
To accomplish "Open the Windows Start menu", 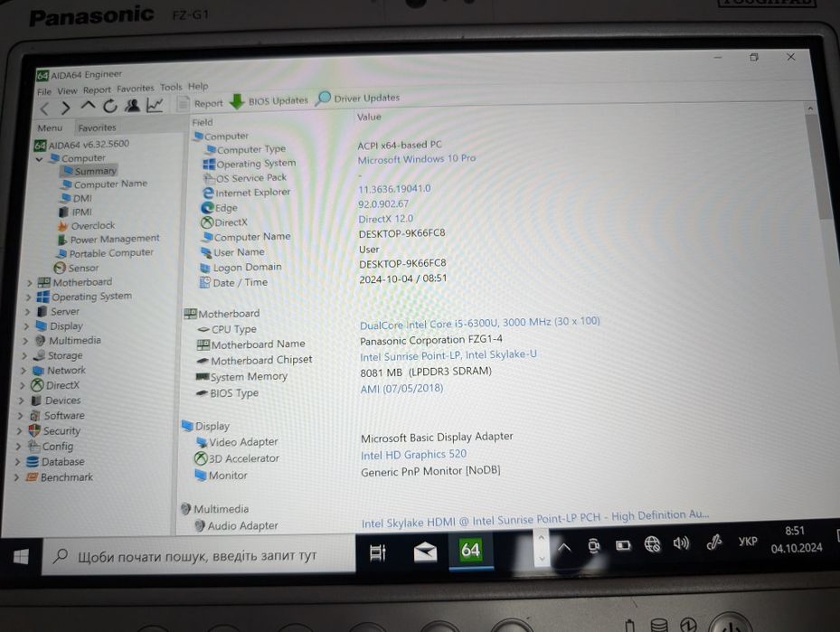I will pyautogui.click(x=21, y=558).
